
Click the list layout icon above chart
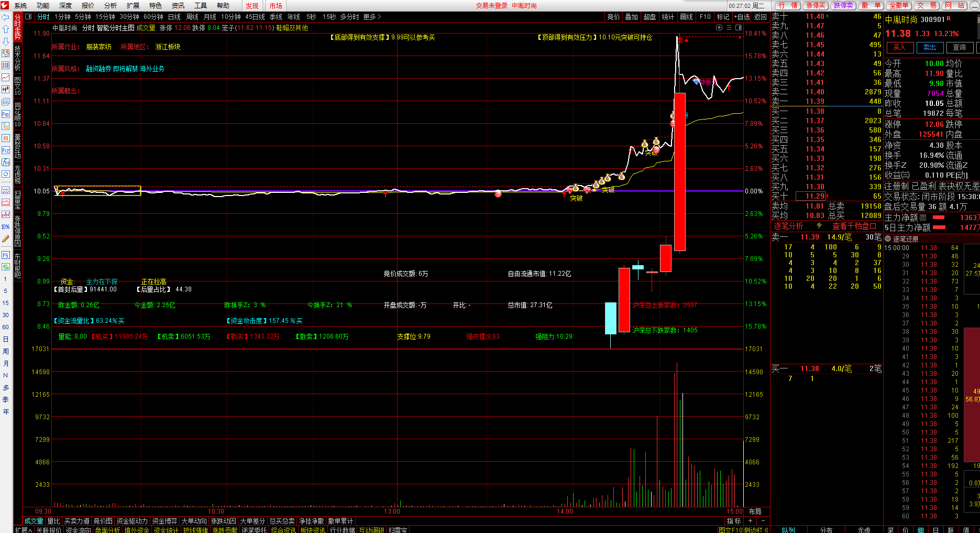pyautogui.click(x=729, y=28)
